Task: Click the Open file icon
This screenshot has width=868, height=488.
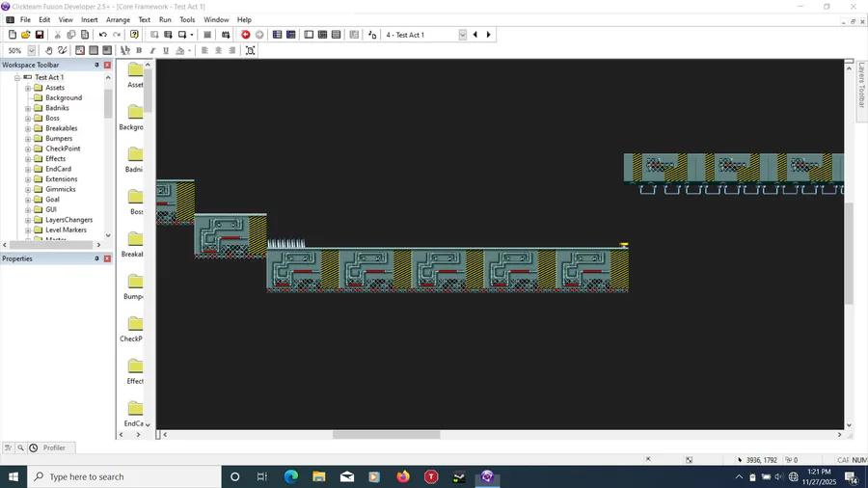Action: tap(25, 35)
